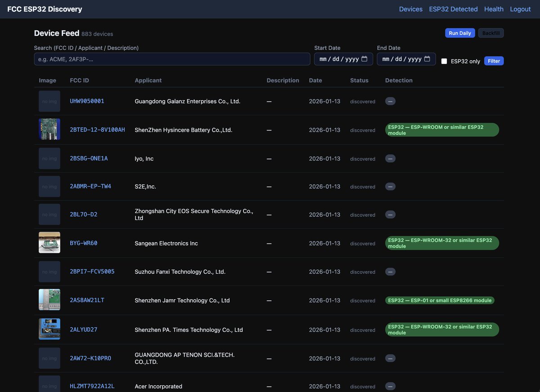
Task: Click ESP-WROOM detection badge for 2BTED-12-8V100AH
Action: point(442,130)
